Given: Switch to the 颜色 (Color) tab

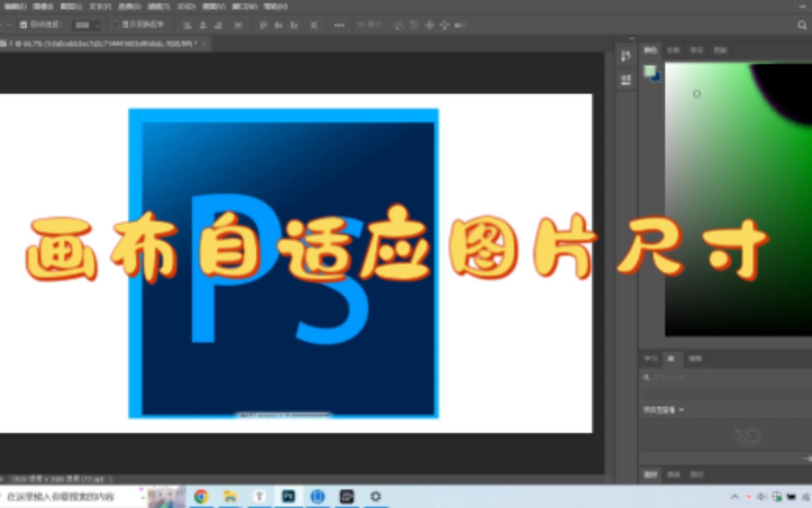Looking at the screenshot, I should 650,50.
